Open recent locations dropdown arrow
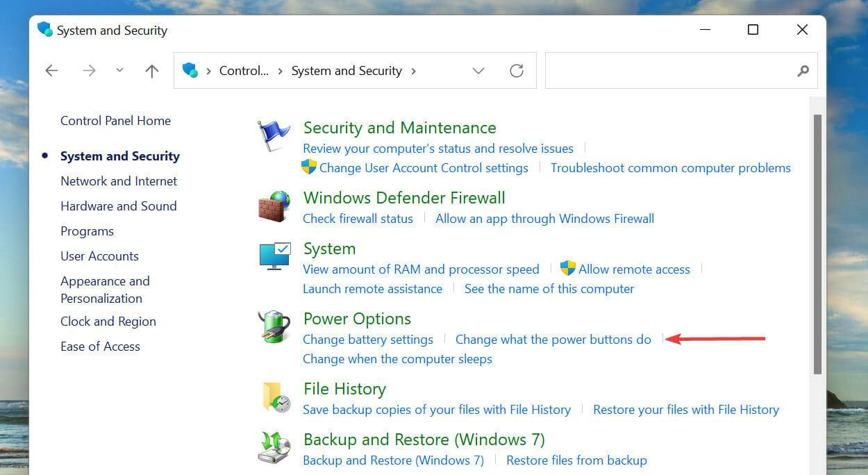 119,70
